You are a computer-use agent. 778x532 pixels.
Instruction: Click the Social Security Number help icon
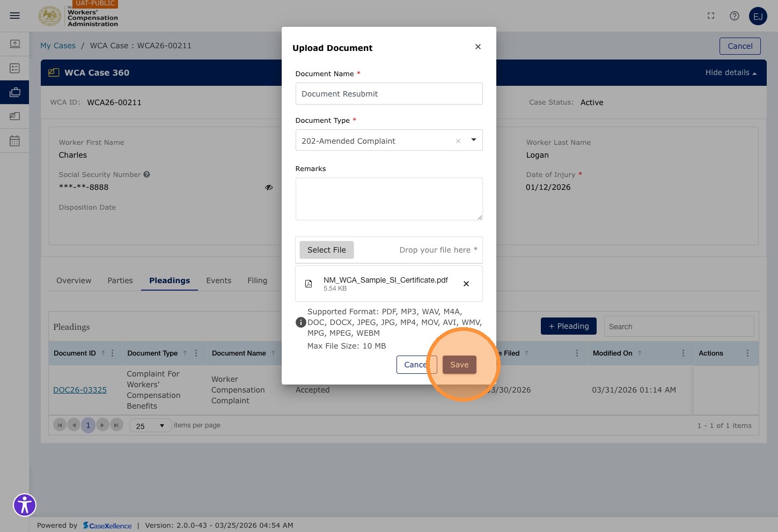click(146, 174)
